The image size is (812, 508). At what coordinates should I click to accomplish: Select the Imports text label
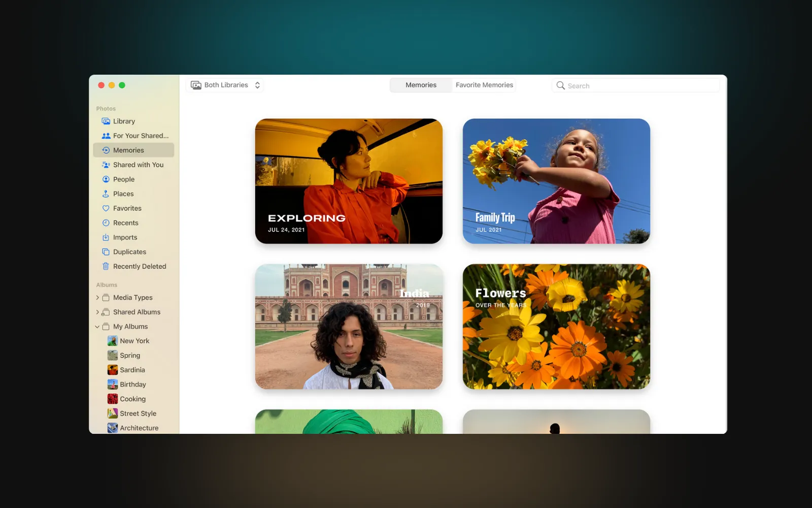125,237
